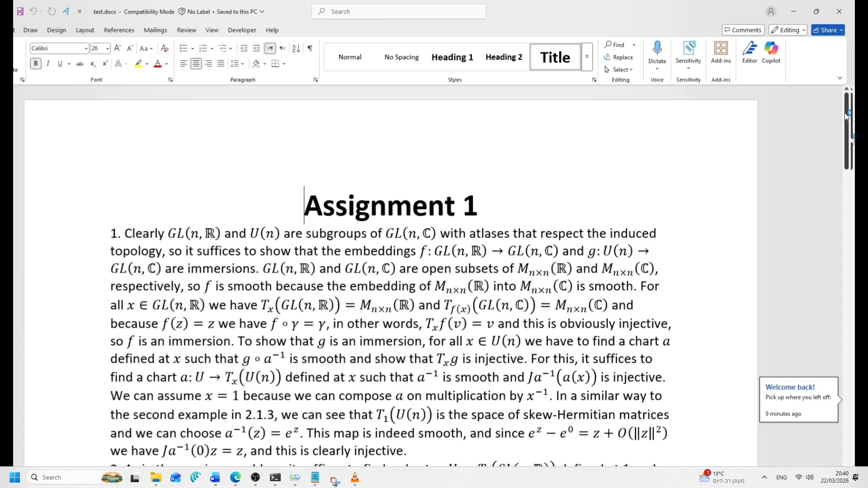Screen dimensions: 868x488
Task: Toggle Bold formatting off
Action: click(x=36, y=64)
